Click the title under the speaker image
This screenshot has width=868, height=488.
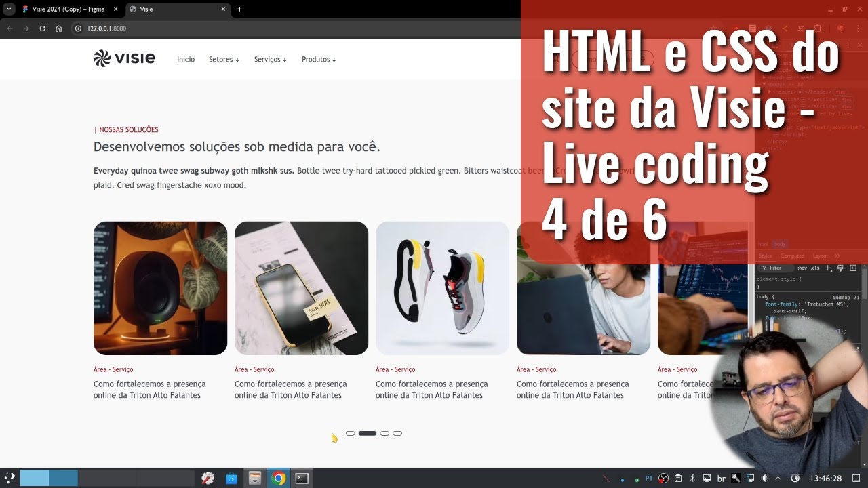pos(150,390)
